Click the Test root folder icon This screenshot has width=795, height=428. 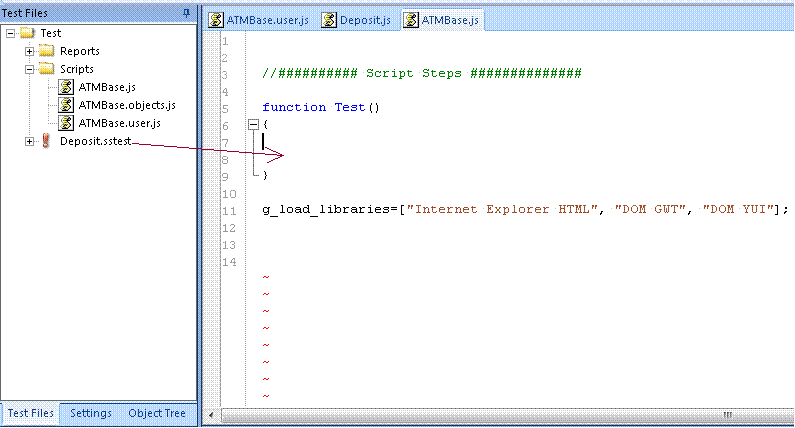coord(26,33)
